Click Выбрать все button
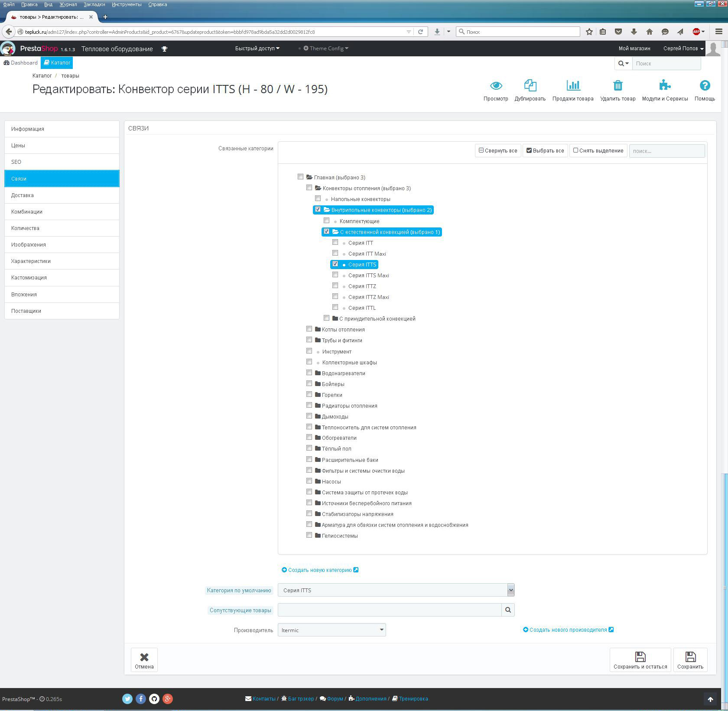Image resolution: width=728 pixels, height=711 pixels. pos(545,151)
